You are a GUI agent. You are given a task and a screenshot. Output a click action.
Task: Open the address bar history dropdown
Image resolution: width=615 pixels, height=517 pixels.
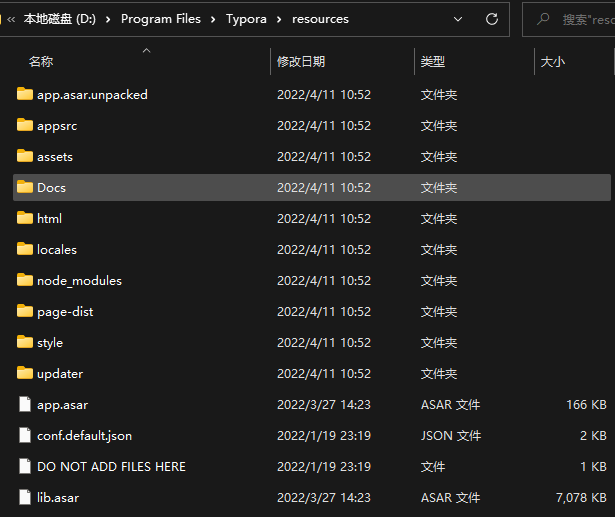click(458, 19)
